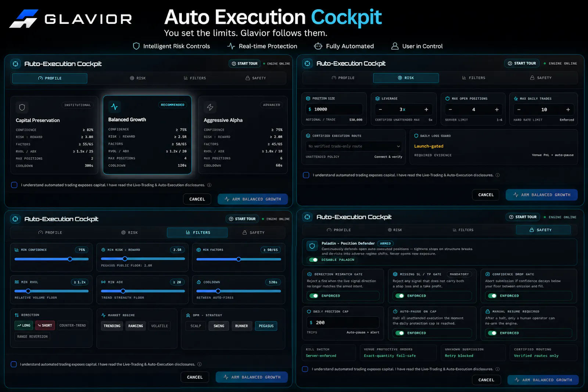
Task: Click the Direction up-down arrows icon
Action: (x=17, y=315)
